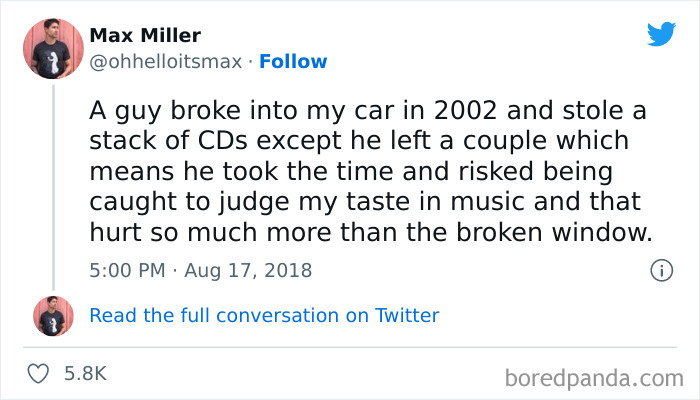Click the Twitter bird logo

[x=661, y=34]
